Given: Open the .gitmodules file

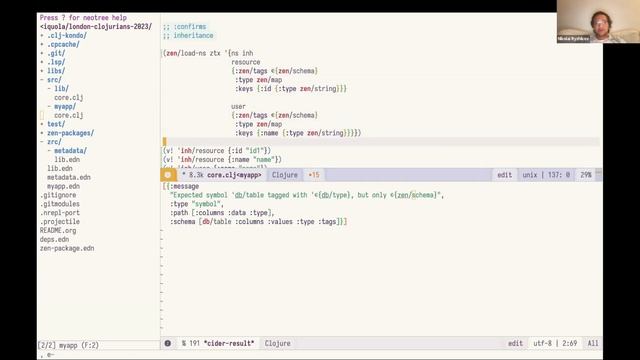Looking at the screenshot, I should [60, 204].
